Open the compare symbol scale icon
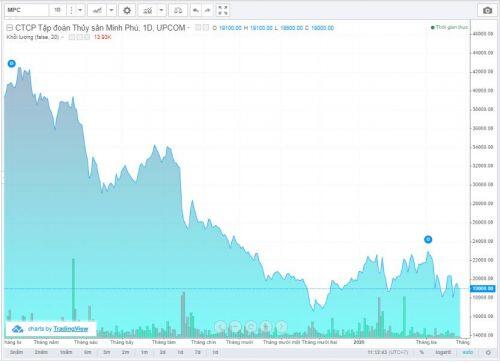The height and width of the screenshot is (363, 500). 178,10
